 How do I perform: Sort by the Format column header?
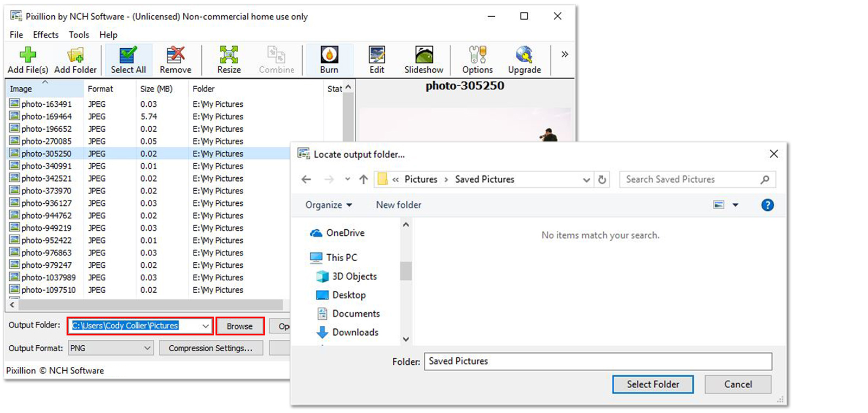click(110, 89)
